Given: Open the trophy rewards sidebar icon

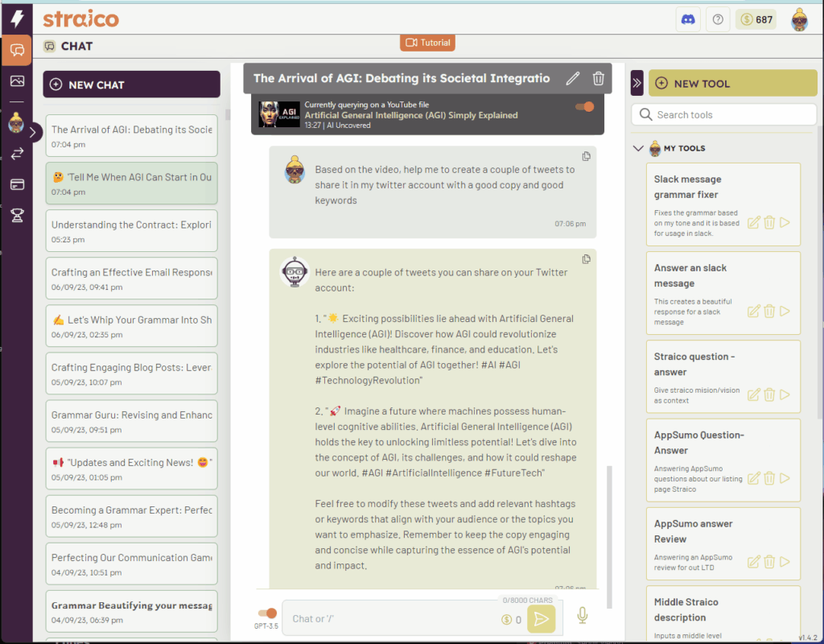Looking at the screenshot, I should click(x=18, y=216).
